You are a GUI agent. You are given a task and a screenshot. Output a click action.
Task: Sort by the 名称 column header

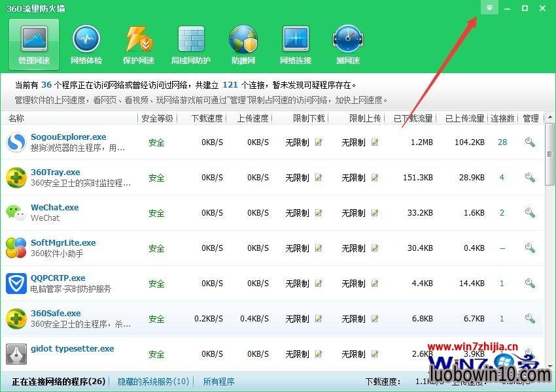16,118
